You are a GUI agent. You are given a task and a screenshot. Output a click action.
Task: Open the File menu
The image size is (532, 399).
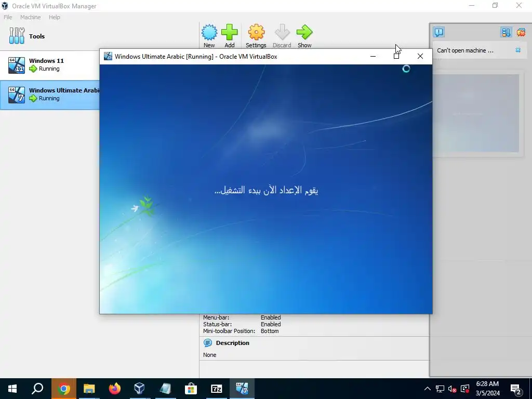[x=8, y=17]
